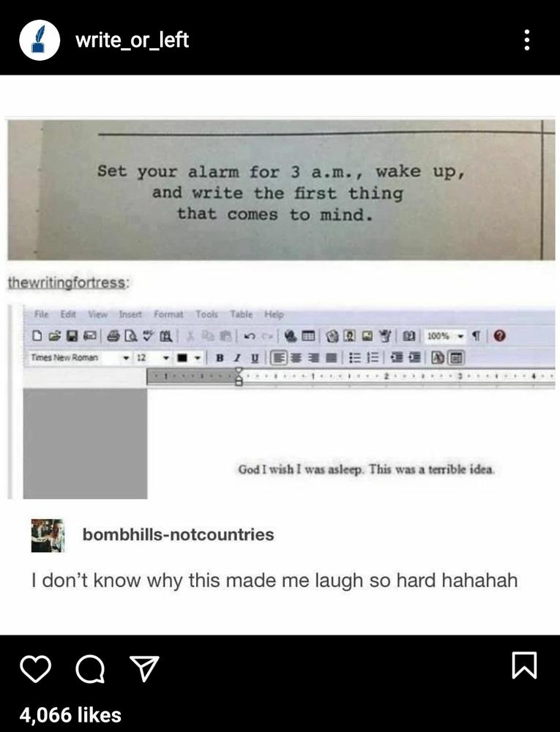Open the three-dot post options menu
Screen dimensions: 560x732
point(527,40)
